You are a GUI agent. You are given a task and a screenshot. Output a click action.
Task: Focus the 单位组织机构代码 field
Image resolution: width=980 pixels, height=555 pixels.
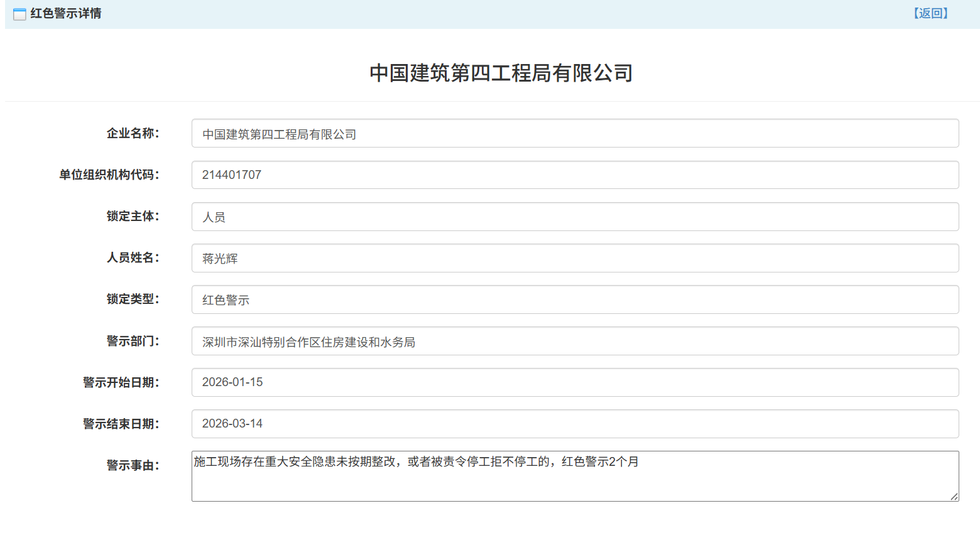[x=575, y=175]
